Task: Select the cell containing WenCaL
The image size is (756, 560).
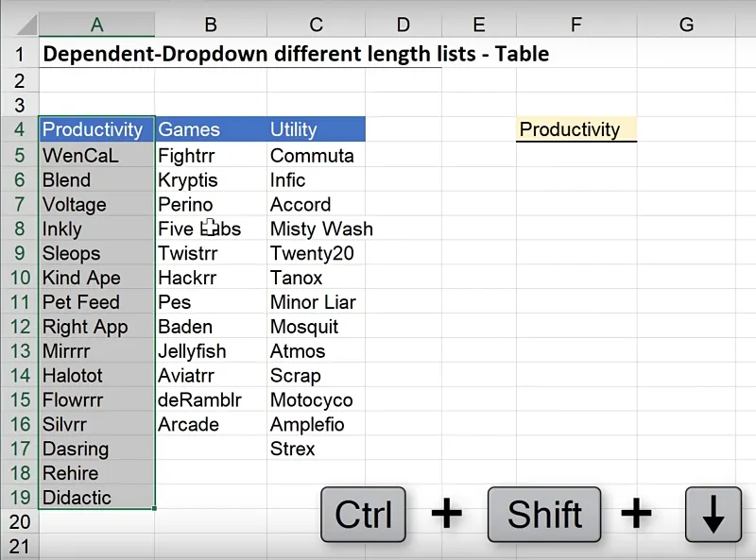Action: [94, 156]
